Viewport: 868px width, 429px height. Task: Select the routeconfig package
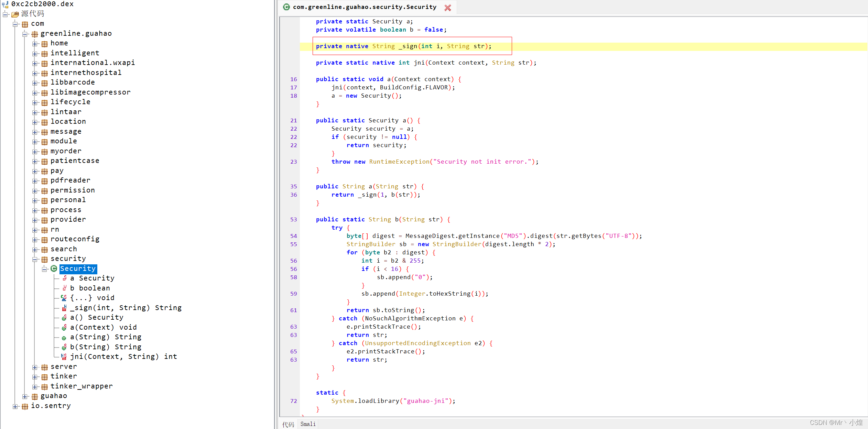tap(75, 239)
